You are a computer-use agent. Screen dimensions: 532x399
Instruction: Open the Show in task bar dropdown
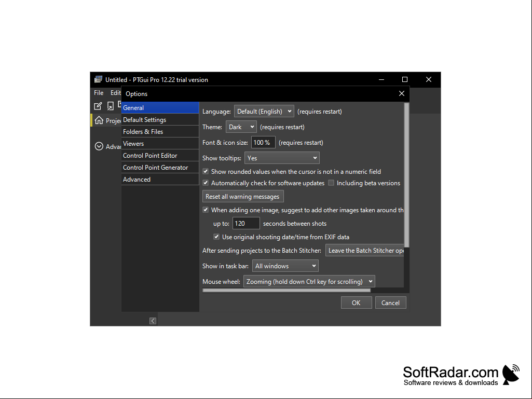[285, 266]
